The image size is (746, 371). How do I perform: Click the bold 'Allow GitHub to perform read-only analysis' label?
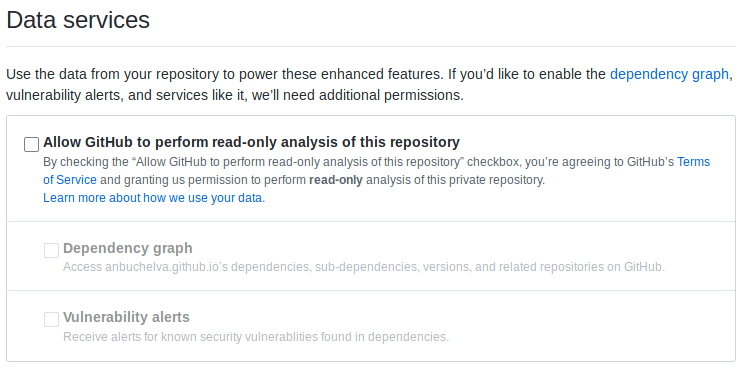[x=252, y=142]
